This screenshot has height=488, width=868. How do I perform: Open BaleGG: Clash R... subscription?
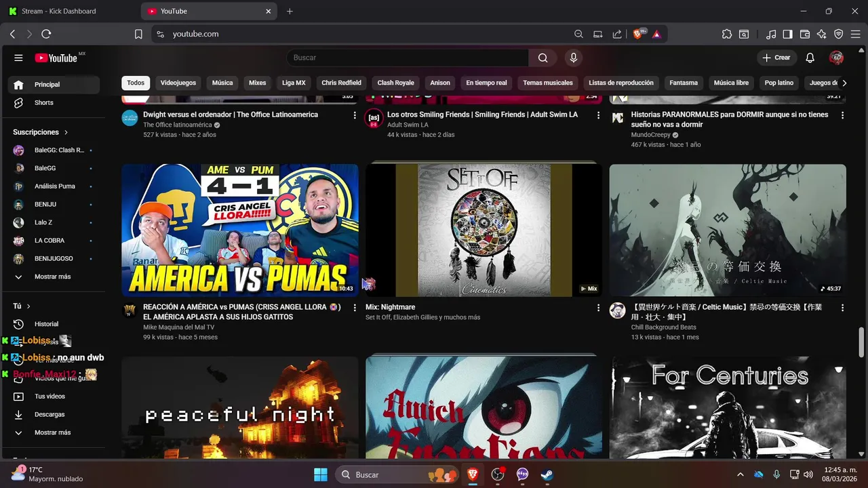pyautogui.click(x=54, y=150)
